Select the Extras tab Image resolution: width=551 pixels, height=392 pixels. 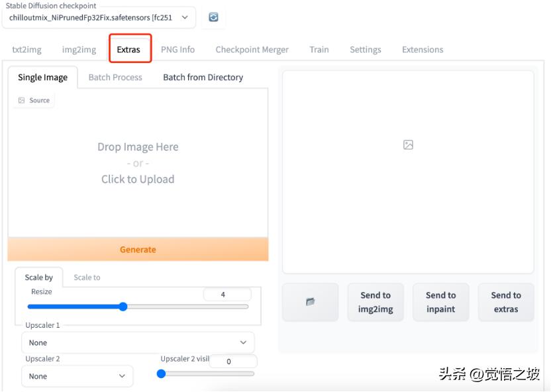pos(128,50)
